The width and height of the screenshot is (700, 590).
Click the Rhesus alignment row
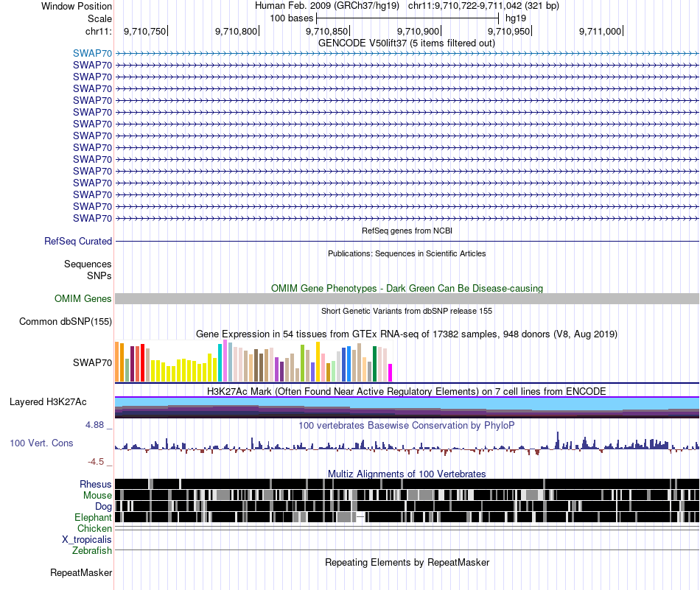click(x=407, y=484)
